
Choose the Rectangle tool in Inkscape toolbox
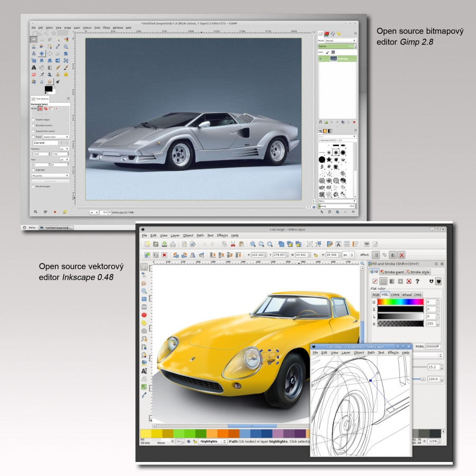(x=144, y=299)
